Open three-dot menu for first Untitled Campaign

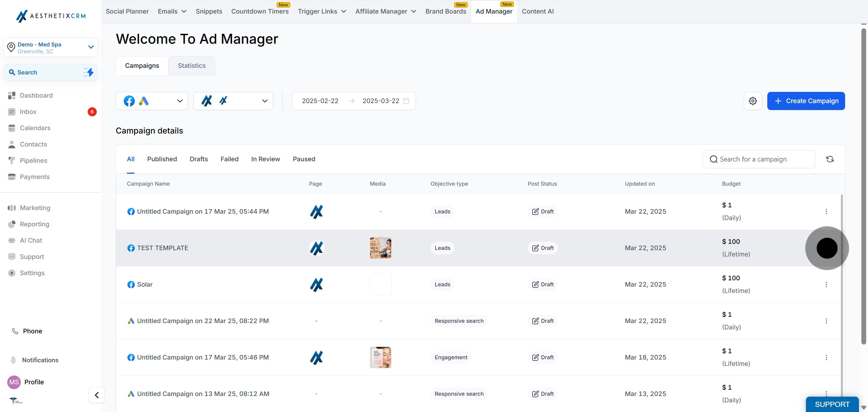(x=826, y=212)
